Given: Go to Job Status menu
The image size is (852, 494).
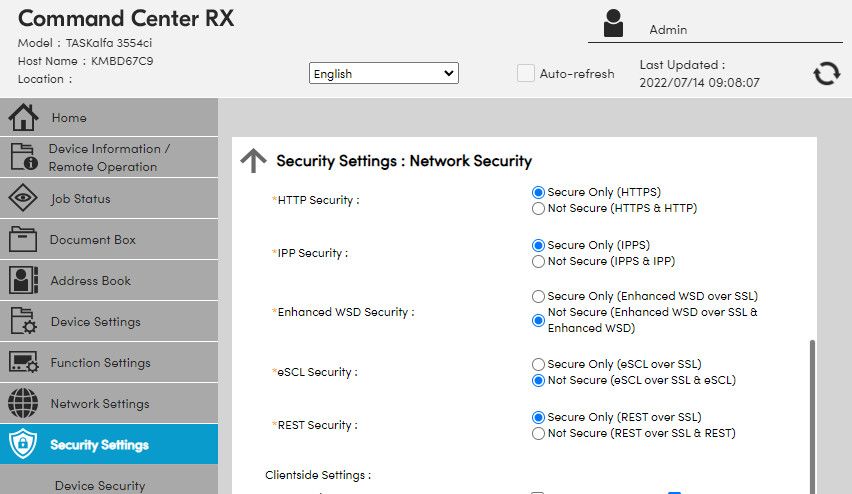Looking at the screenshot, I should [109, 198].
